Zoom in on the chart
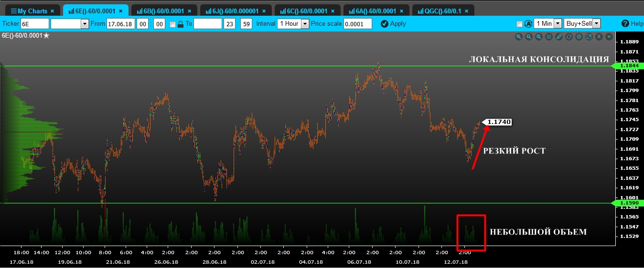Screen dimensions: 644x268 (x=529, y=37)
